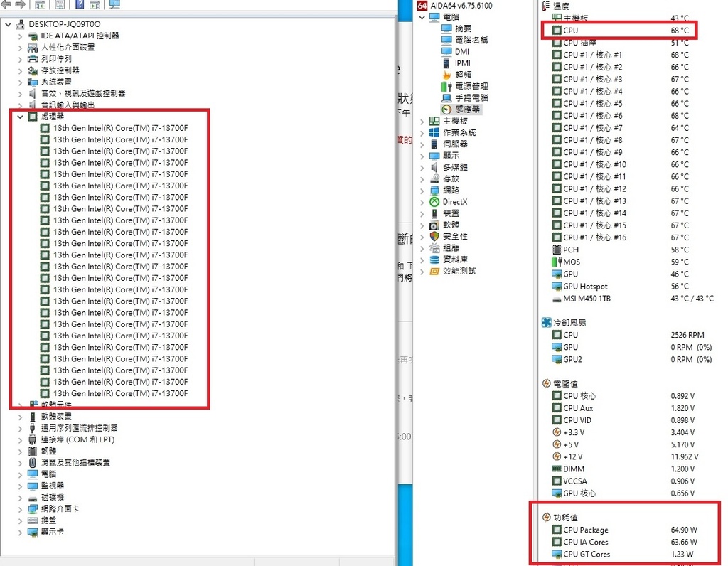
Task: Expand the 列印佇列 node
Action: pos(20,59)
